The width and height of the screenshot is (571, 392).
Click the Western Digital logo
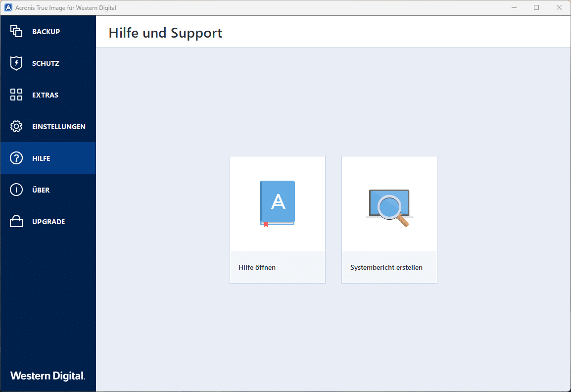click(48, 376)
